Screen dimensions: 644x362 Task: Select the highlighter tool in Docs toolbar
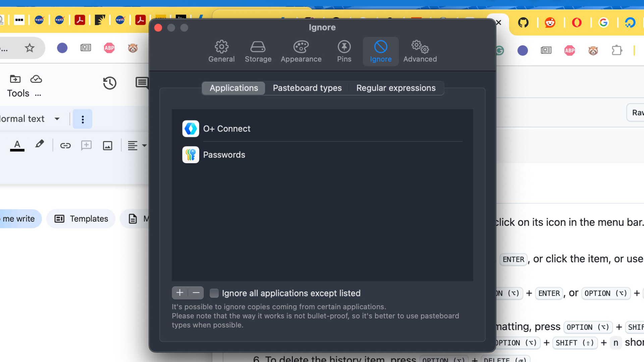(39, 144)
